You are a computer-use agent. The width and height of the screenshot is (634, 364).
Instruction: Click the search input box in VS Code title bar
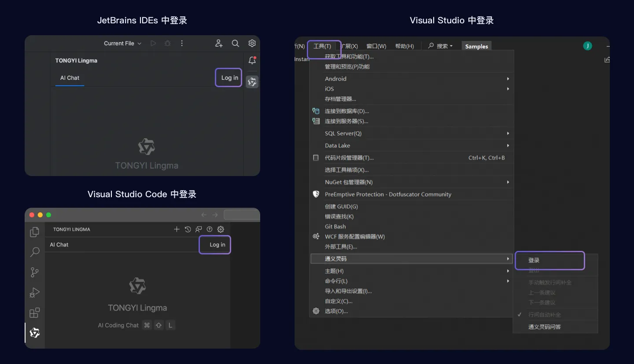pos(242,215)
